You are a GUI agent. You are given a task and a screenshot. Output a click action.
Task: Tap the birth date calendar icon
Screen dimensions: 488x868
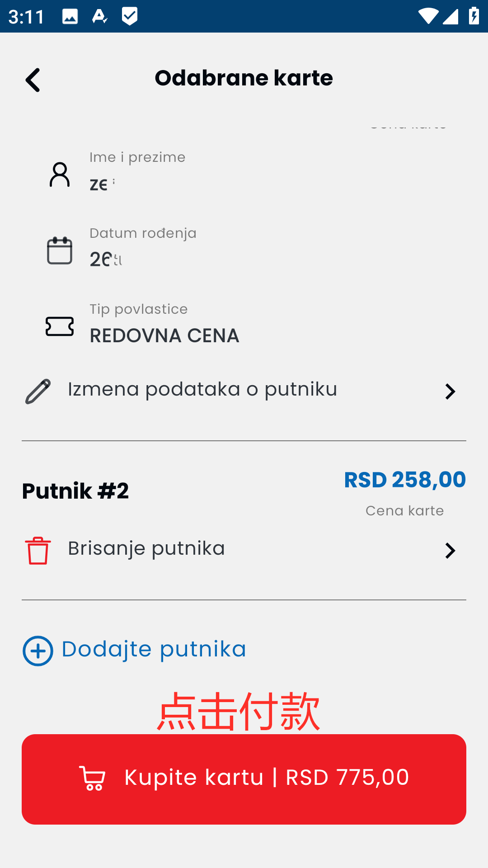click(x=60, y=250)
